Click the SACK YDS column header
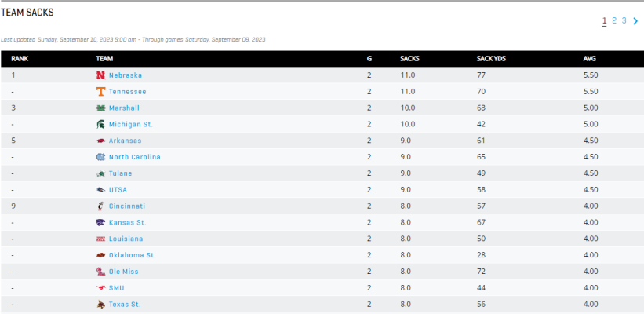The image size is (644, 314). point(491,59)
